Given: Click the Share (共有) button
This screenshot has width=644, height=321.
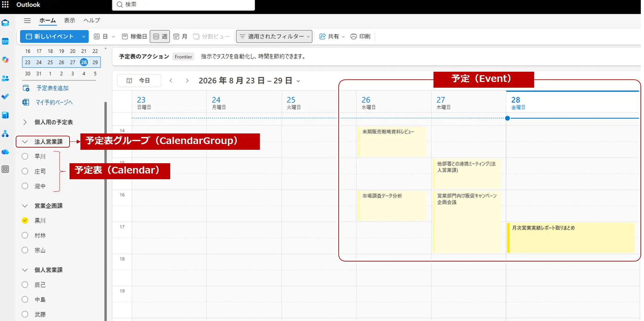Looking at the screenshot, I should point(329,36).
